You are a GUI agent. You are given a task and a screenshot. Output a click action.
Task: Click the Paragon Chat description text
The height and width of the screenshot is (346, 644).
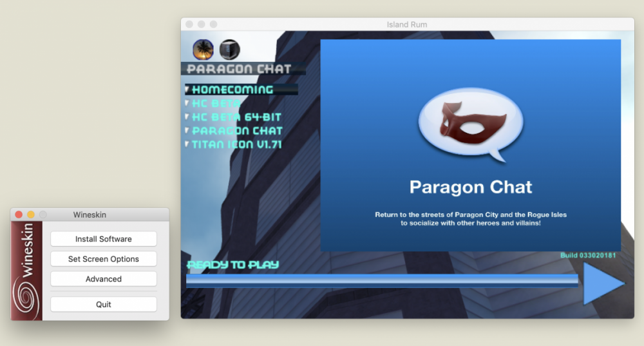[471, 218]
